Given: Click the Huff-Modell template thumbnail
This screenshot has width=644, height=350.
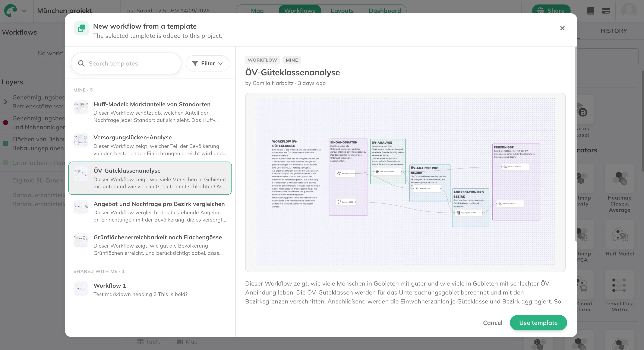Looking at the screenshot, I should [81, 107].
